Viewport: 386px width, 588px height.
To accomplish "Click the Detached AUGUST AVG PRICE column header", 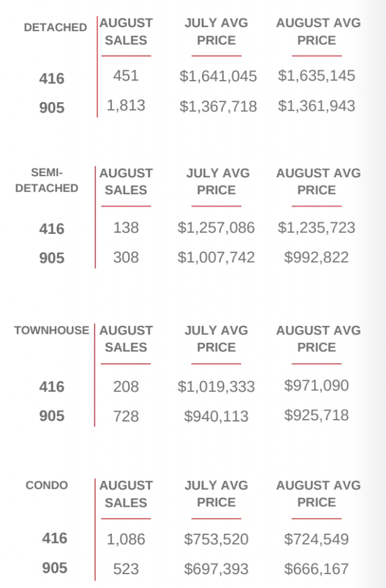I will pos(318,31).
